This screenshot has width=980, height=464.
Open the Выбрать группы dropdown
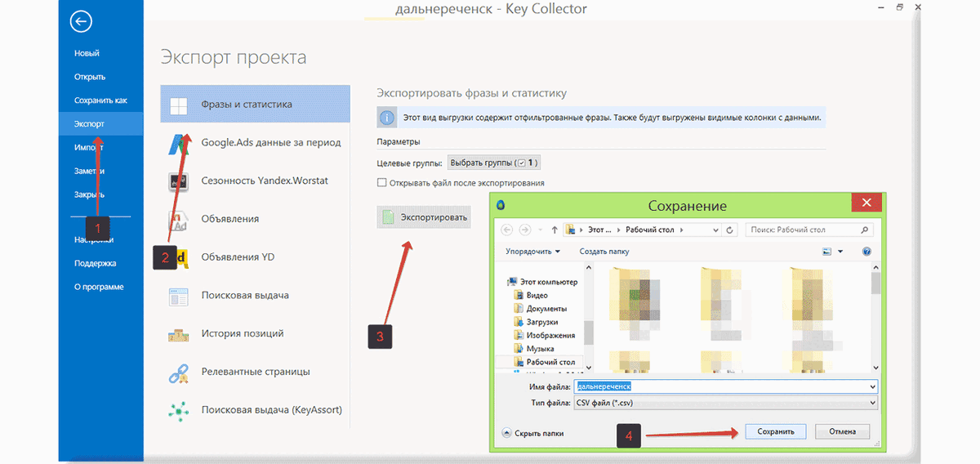tap(496, 163)
